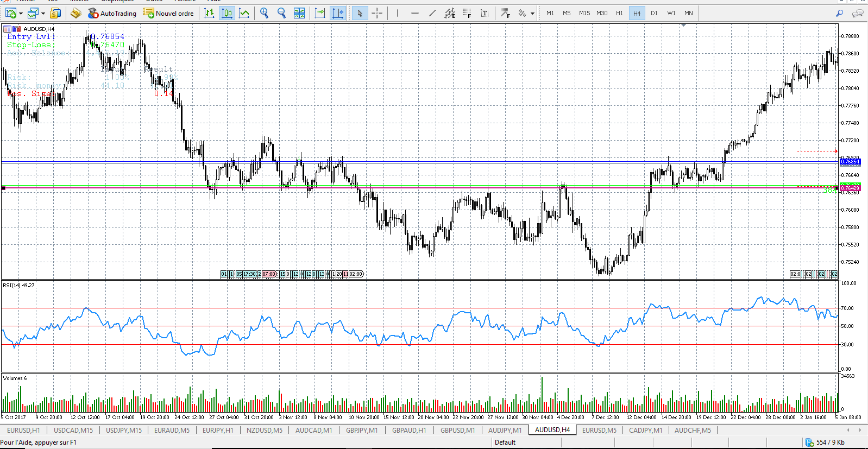
Task: Switch to the NZDUSD,M5 chart tab
Action: tap(265, 430)
